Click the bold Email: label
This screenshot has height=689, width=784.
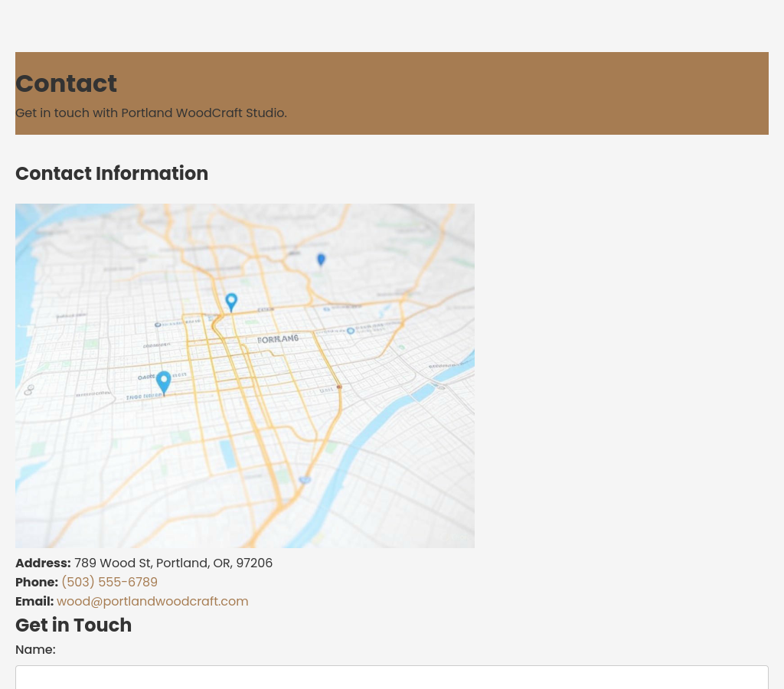[x=34, y=602]
